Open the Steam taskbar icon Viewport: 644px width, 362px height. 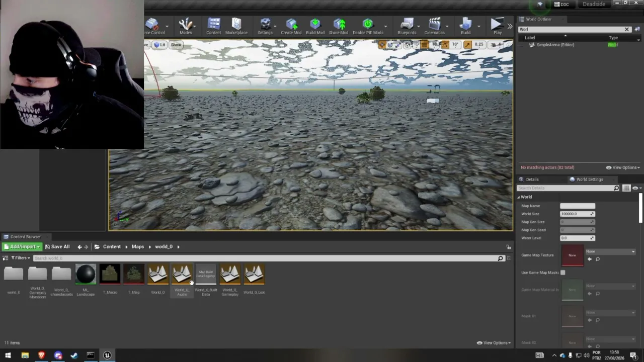coord(74,355)
